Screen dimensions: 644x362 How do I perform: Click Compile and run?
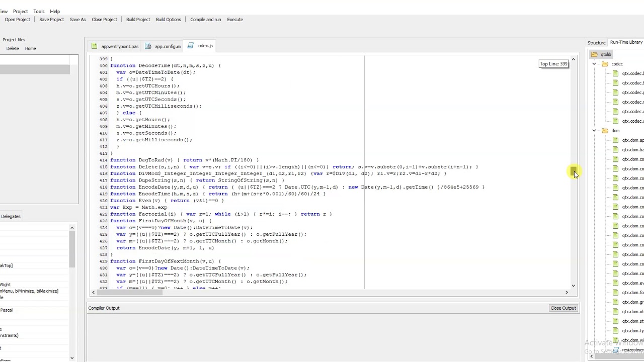(205, 20)
